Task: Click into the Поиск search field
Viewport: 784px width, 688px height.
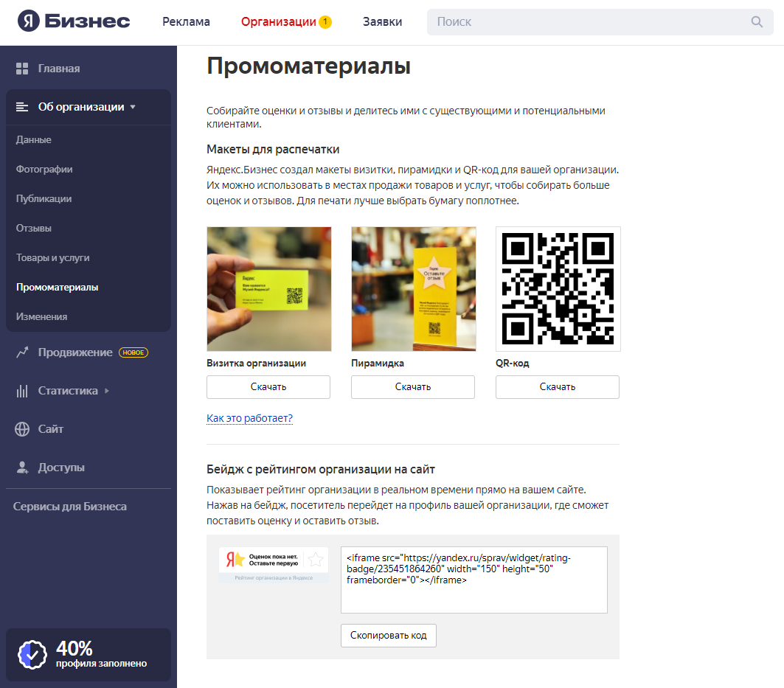Action: pyautogui.click(x=600, y=22)
